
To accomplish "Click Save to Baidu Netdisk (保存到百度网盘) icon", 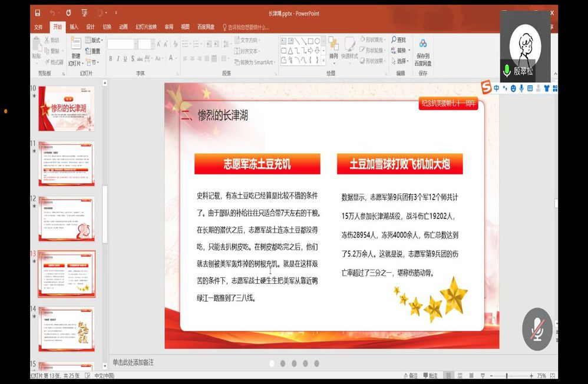I will 422,44.
